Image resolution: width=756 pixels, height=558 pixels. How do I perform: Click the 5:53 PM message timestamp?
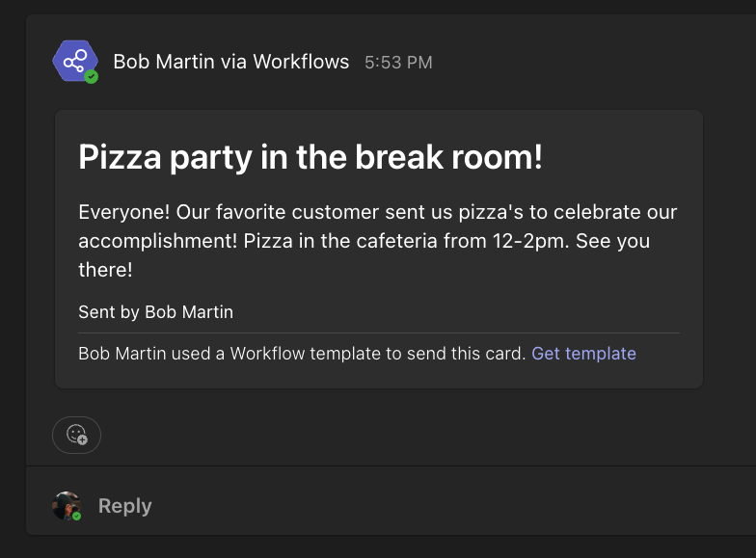398,62
